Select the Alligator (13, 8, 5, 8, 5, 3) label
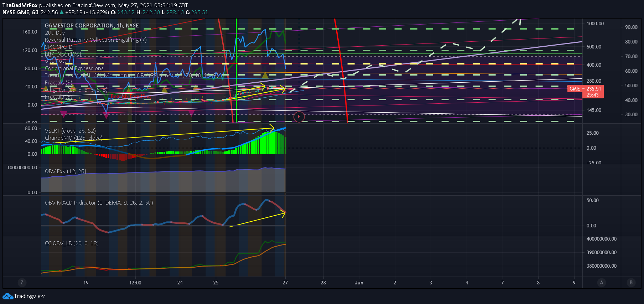The width and height of the screenshot is (644, 304). (x=76, y=90)
